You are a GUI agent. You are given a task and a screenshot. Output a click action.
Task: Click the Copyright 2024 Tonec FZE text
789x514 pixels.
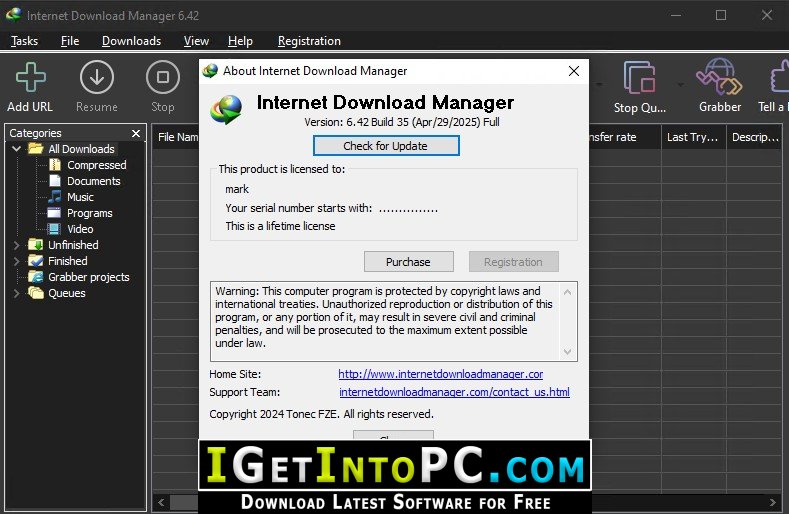[321, 414]
